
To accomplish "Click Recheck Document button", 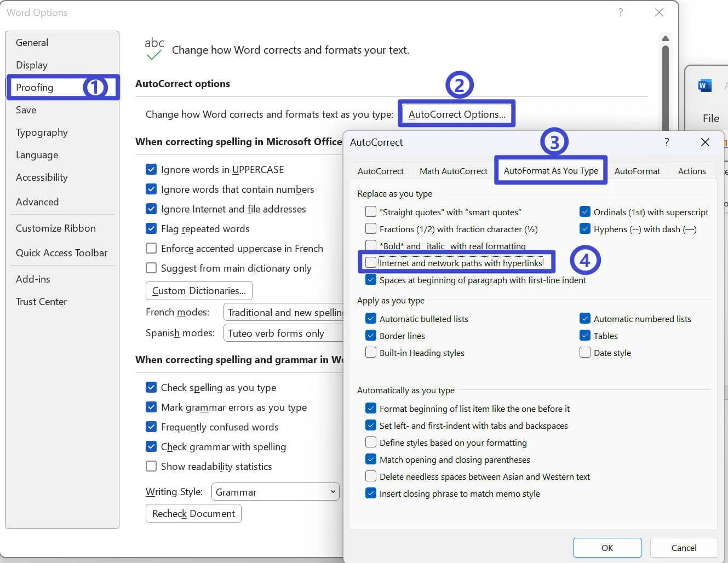I will 193,513.
